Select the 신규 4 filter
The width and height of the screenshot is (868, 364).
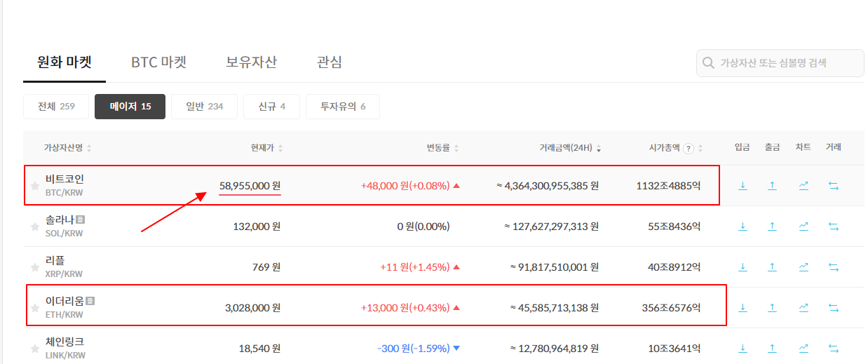coord(271,107)
